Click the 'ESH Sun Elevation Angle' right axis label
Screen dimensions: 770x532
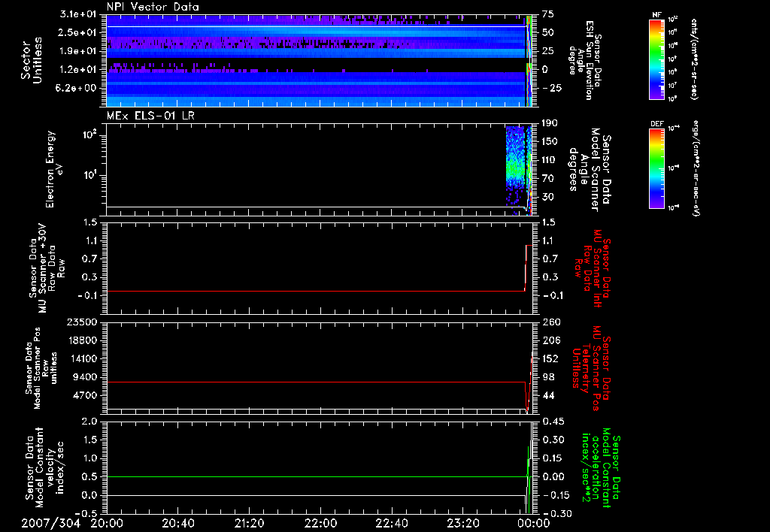pyautogui.click(x=584, y=60)
